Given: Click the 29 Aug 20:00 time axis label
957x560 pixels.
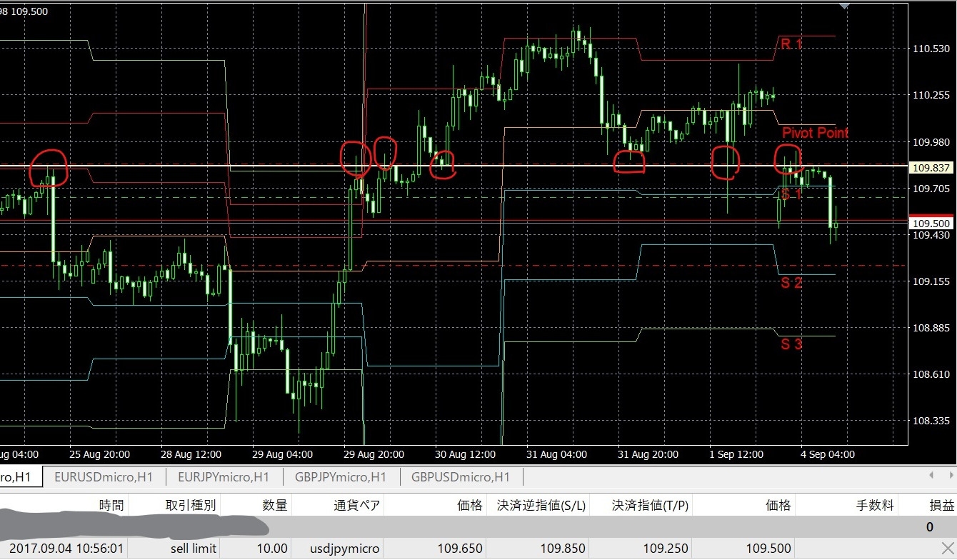Looking at the screenshot, I should (374, 454).
